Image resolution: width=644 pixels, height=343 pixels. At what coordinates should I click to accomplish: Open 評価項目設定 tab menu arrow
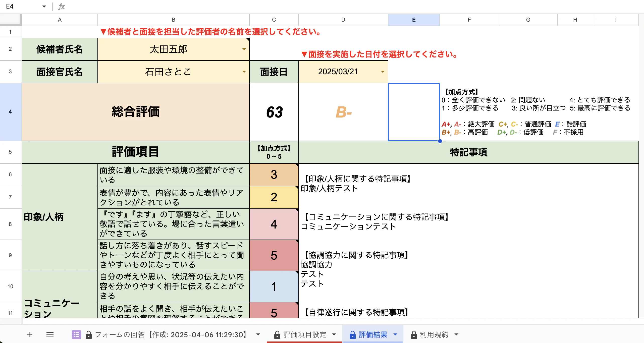(334, 334)
